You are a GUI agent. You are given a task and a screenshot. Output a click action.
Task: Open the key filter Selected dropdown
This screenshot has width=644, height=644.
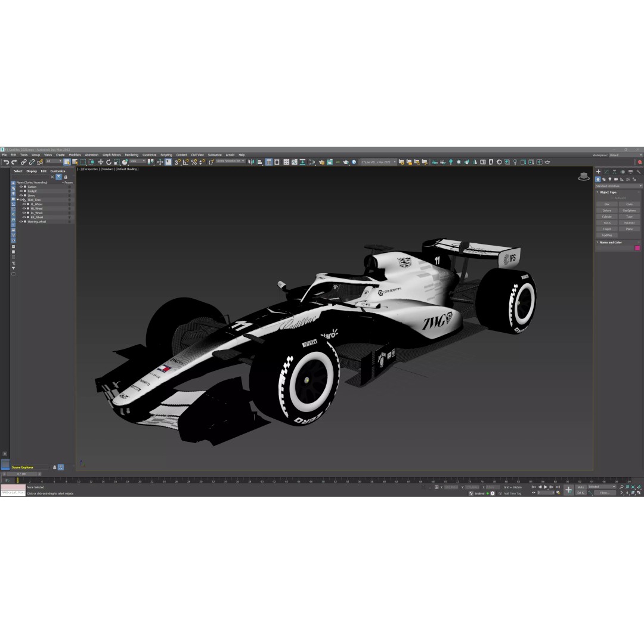(x=602, y=487)
